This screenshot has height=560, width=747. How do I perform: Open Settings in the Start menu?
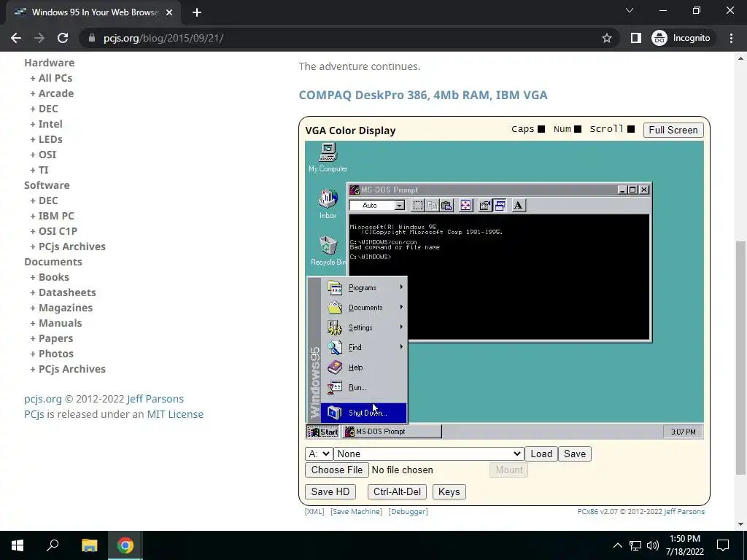coord(364,327)
